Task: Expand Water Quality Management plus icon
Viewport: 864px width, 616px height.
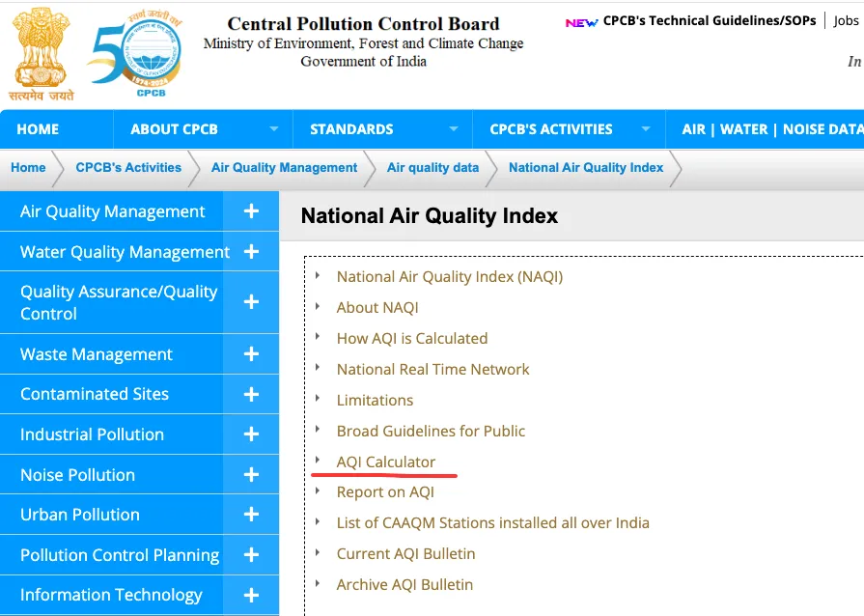Action: [x=251, y=252]
